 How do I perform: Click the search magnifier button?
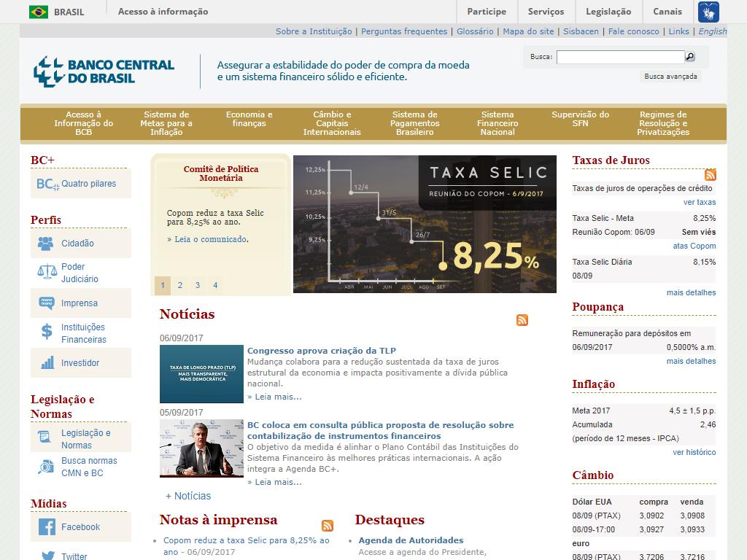coord(690,57)
